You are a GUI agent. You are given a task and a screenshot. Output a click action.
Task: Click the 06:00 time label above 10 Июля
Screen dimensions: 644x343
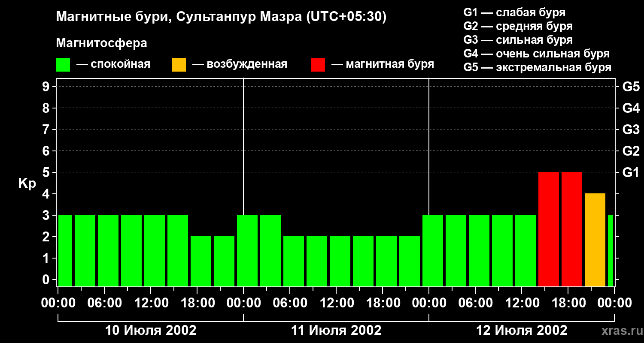tap(104, 303)
